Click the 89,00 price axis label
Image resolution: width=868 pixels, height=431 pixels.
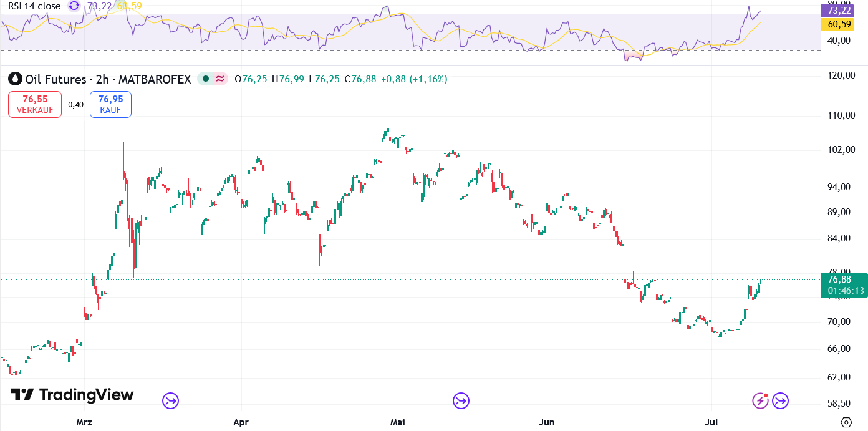tap(839, 212)
